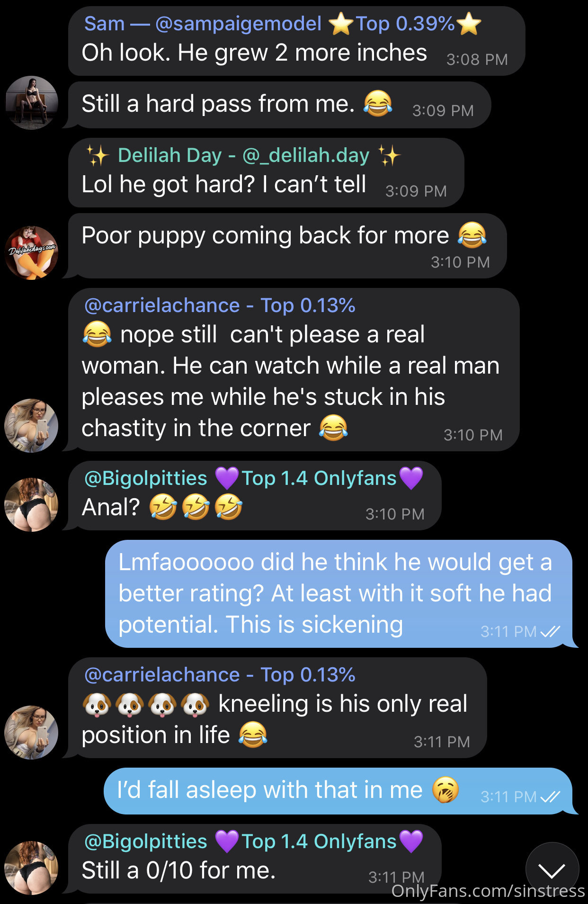Open the lingerie avatar beside 'Still a hard pass'

coord(32,103)
